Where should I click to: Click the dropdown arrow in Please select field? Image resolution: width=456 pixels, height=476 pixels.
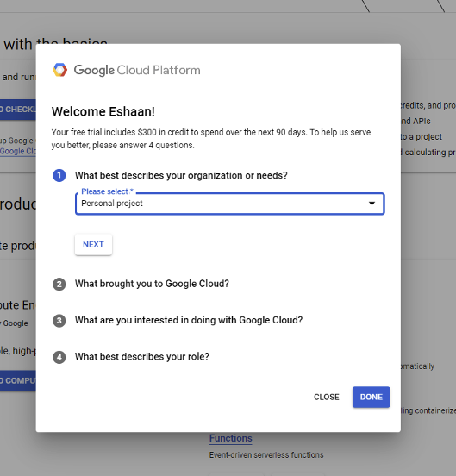[372, 204]
